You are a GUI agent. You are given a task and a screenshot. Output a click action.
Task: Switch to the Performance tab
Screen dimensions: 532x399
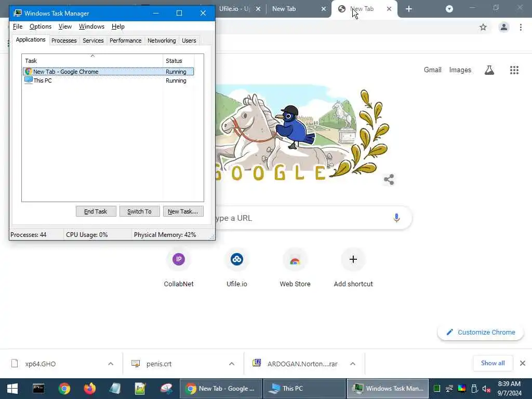[125, 41]
